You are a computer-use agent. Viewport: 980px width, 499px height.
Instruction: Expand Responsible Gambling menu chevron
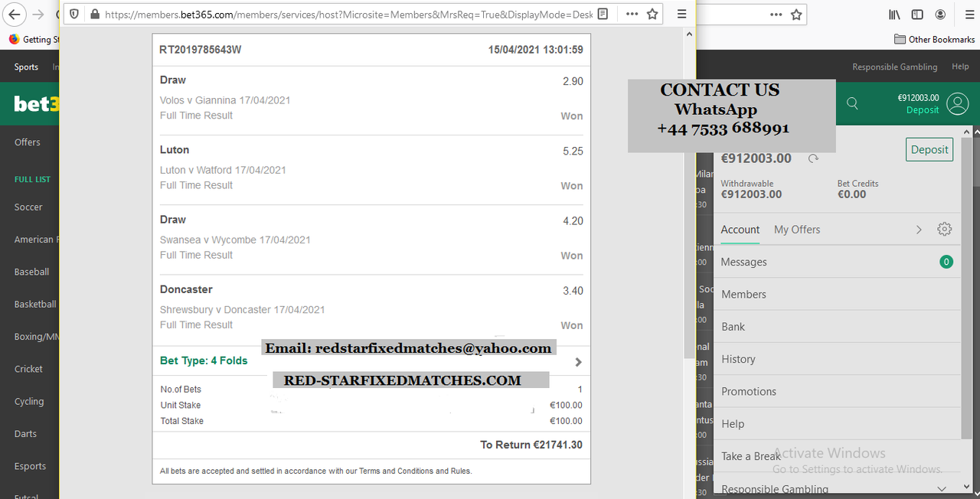click(x=943, y=488)
